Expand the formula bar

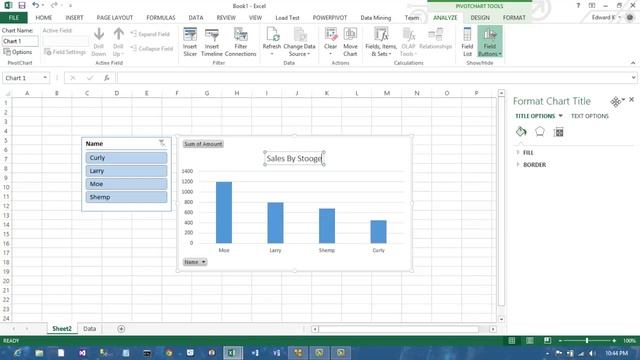pos(633,78)
